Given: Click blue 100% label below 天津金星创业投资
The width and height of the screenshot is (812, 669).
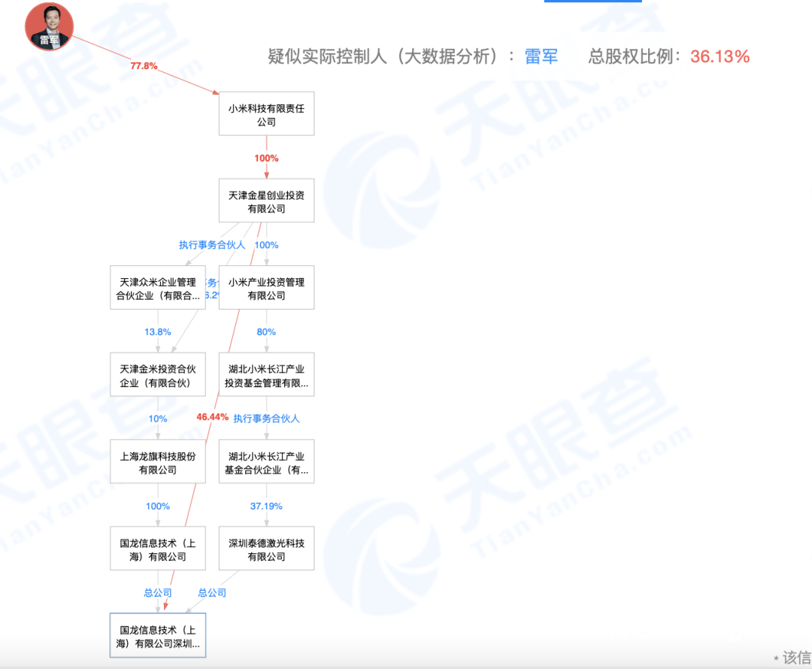Looking at the screenshot, I should tap(267, 245).
